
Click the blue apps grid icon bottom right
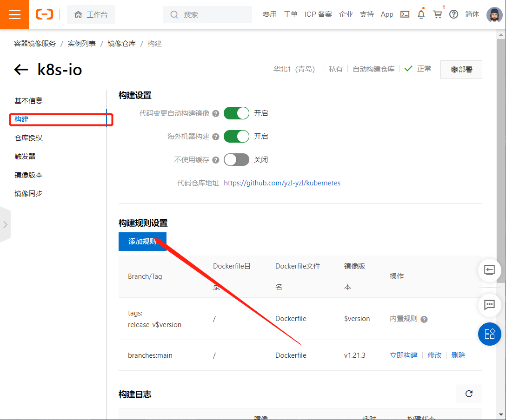point(489,334)
